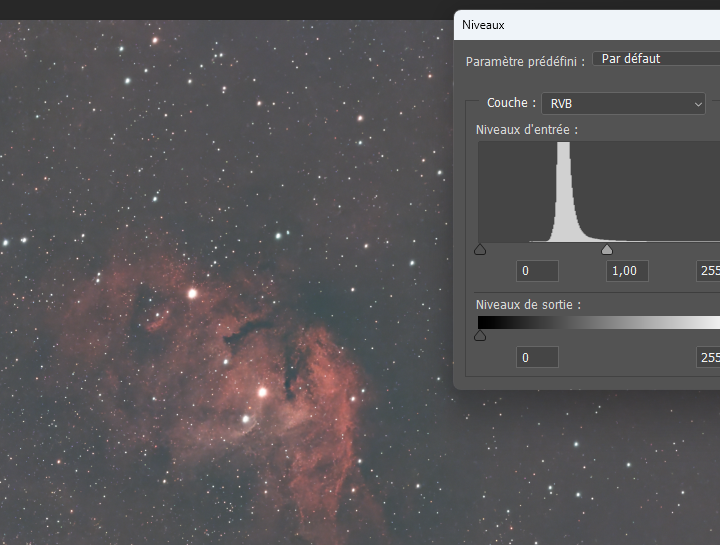Click the output white level field showing 255
The width and height of the screenshot is (720, 545).
coord(708,357)
